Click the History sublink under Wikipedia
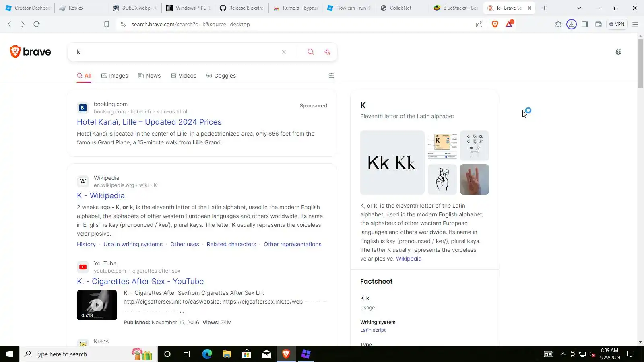Image resolution: width=644 pixels, height=362 pixels. click(86, 244)
